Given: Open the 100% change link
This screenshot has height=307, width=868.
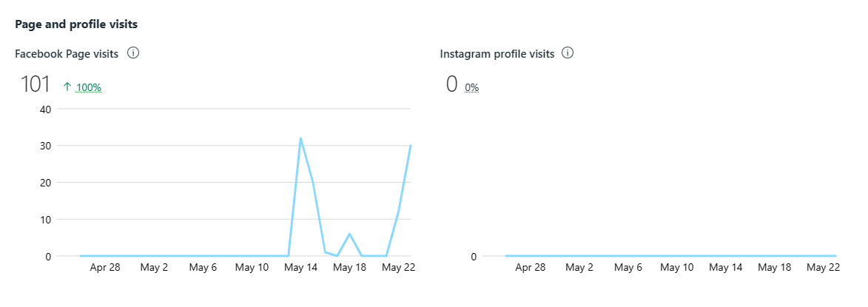Looking at the screenshot, I should point(89,87).
